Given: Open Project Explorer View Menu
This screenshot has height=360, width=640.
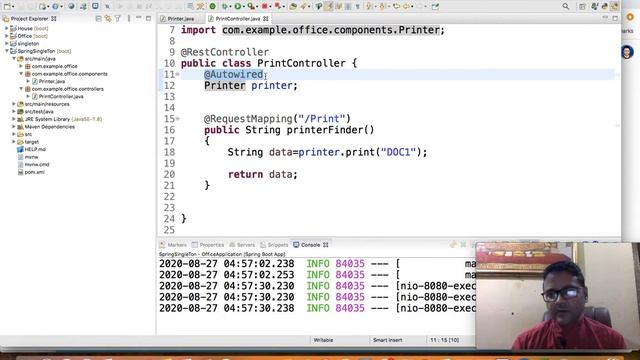Looking at the screenshot, I should tap(129, 19).
